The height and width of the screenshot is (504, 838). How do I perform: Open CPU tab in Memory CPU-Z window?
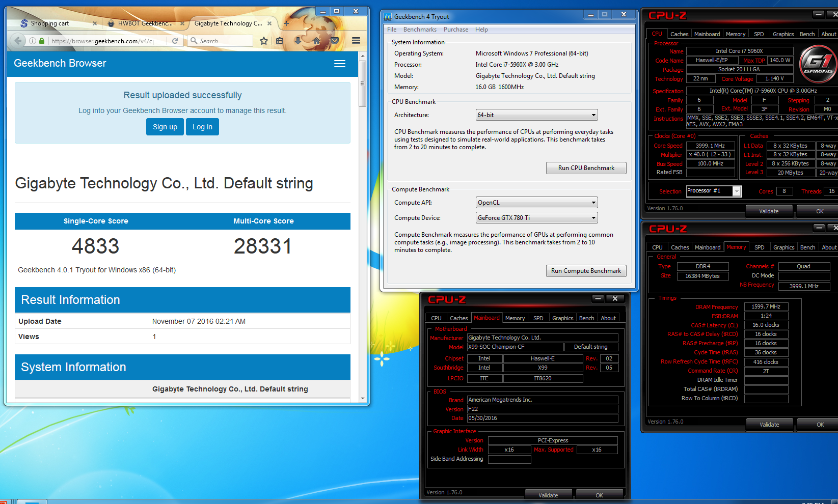[657, 247]
